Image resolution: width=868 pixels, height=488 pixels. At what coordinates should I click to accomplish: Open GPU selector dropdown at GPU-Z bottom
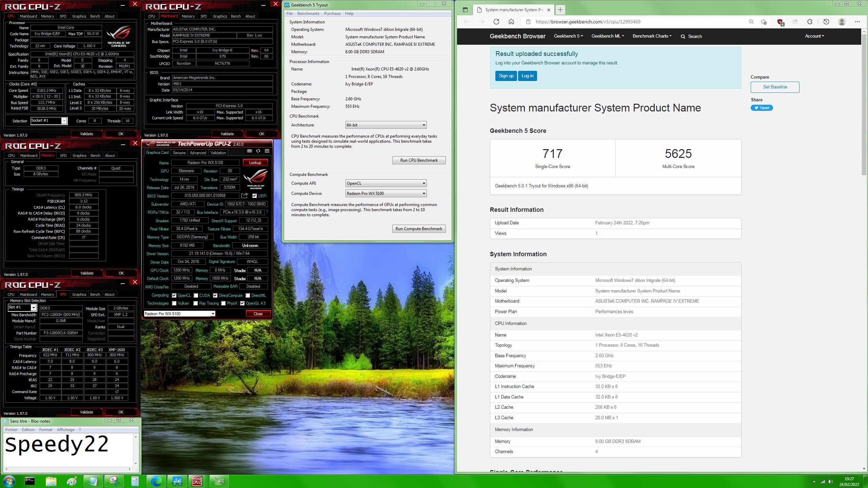coord(179,314)
